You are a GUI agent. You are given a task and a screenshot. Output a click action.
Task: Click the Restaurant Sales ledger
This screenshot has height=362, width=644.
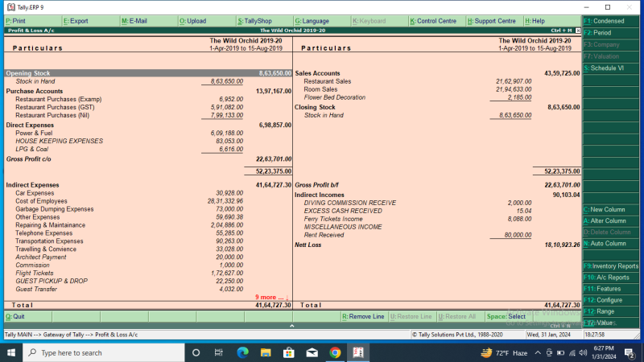pyautogui.click(x=328, y=81)
